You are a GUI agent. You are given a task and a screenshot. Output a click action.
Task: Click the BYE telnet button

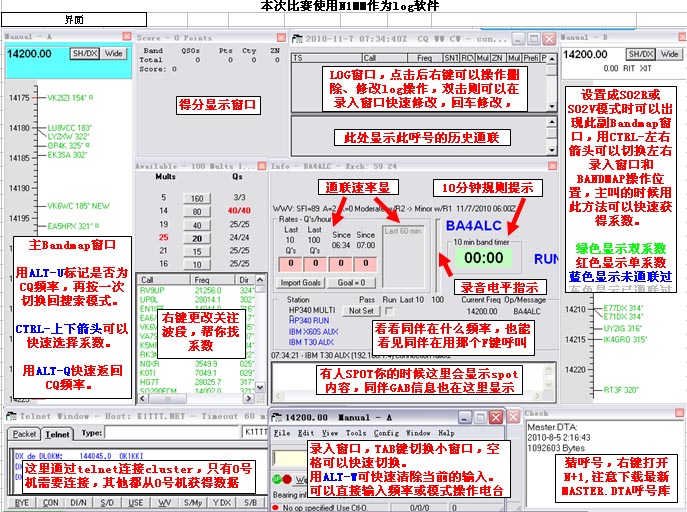21,503
